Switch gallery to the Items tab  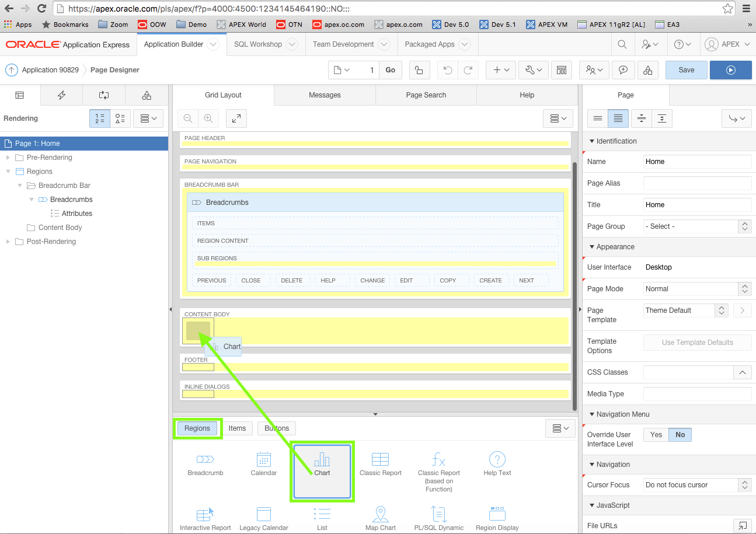tap(237, 428)
